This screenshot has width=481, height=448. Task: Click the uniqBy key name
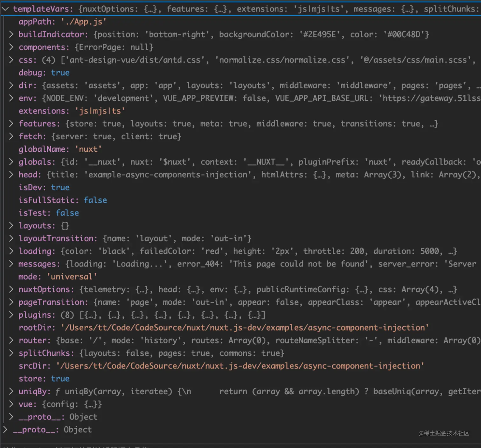[x=32, y=391]
